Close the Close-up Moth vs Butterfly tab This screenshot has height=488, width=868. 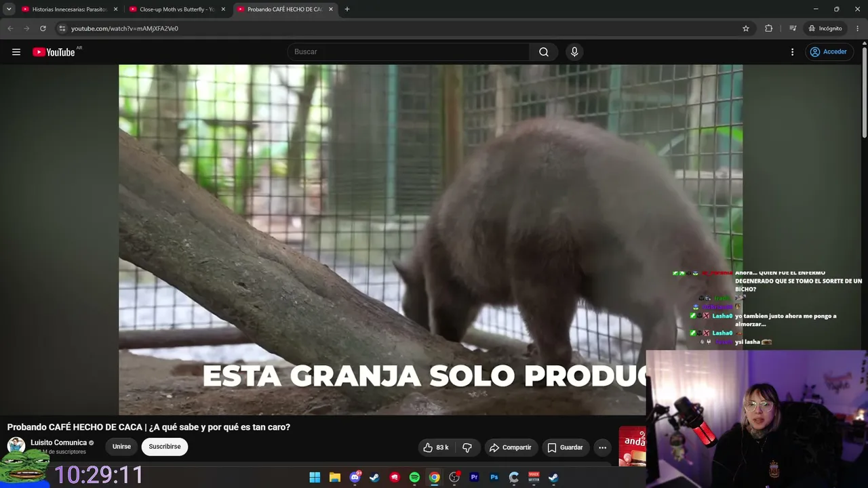point(223,9)
